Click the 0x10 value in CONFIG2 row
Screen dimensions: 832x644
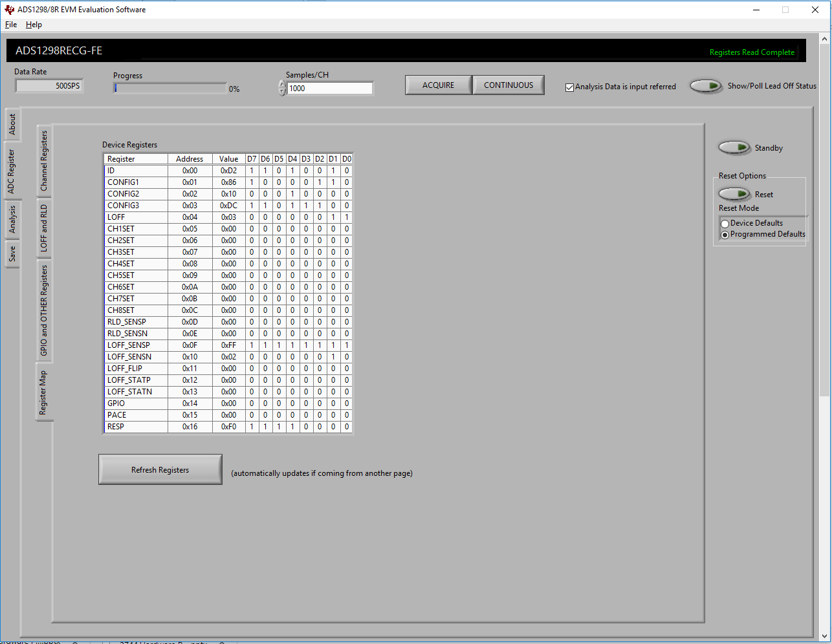228,194
